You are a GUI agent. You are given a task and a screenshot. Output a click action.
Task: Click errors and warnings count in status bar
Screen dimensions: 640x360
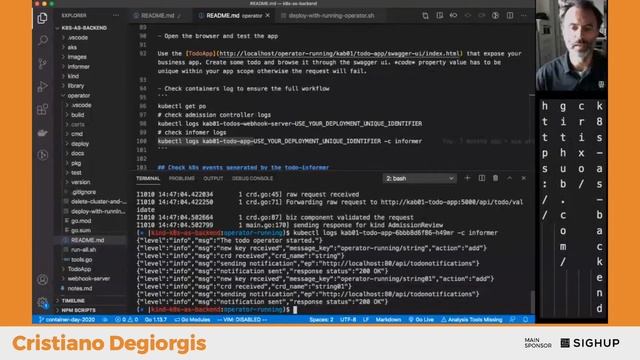pyautogui.click(x=127, y=320)
